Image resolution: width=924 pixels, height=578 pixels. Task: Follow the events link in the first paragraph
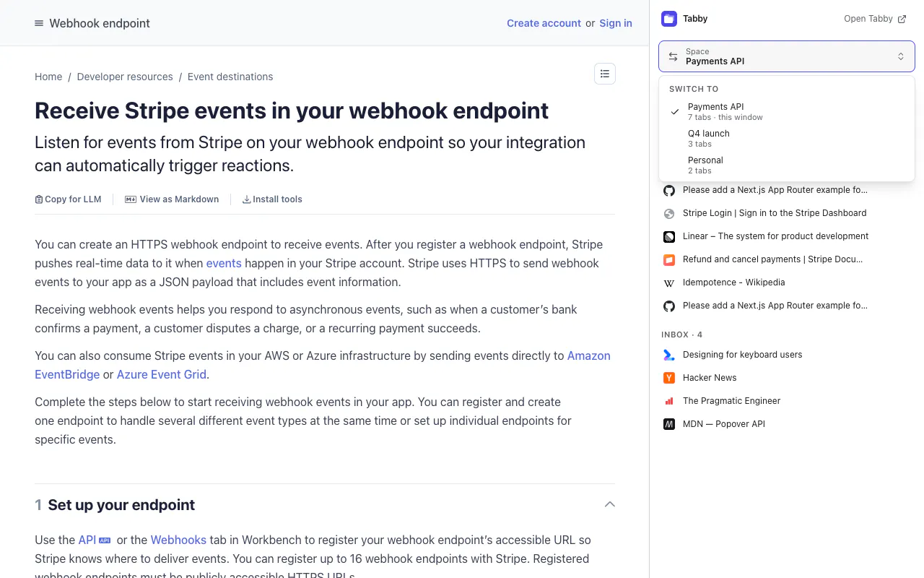[224, 263]
